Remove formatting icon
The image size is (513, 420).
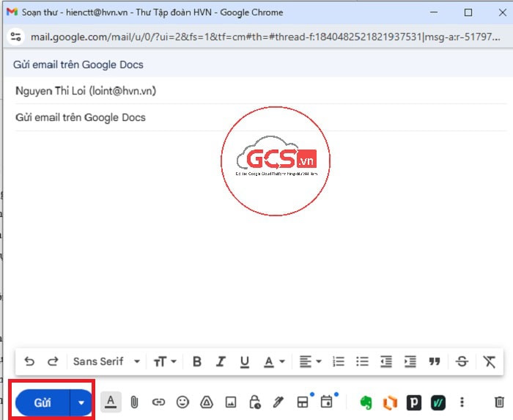pyautogui.click(x=490, y=361)
